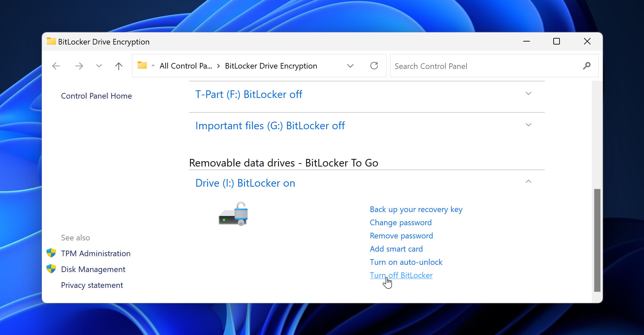The height and width of the screenshot is (335, 644).
Task: Click Change password link
Action: [x=401, y=223]
